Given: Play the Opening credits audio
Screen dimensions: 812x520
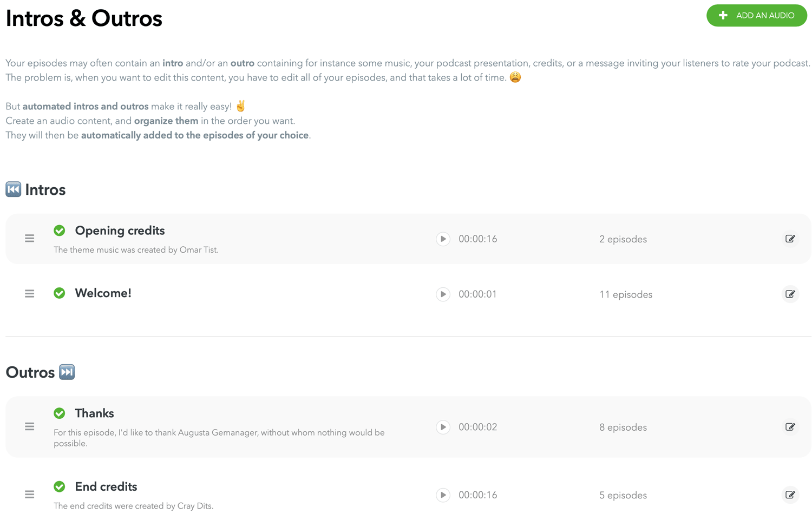Looking at the screenshot, I should coord(443,239).
